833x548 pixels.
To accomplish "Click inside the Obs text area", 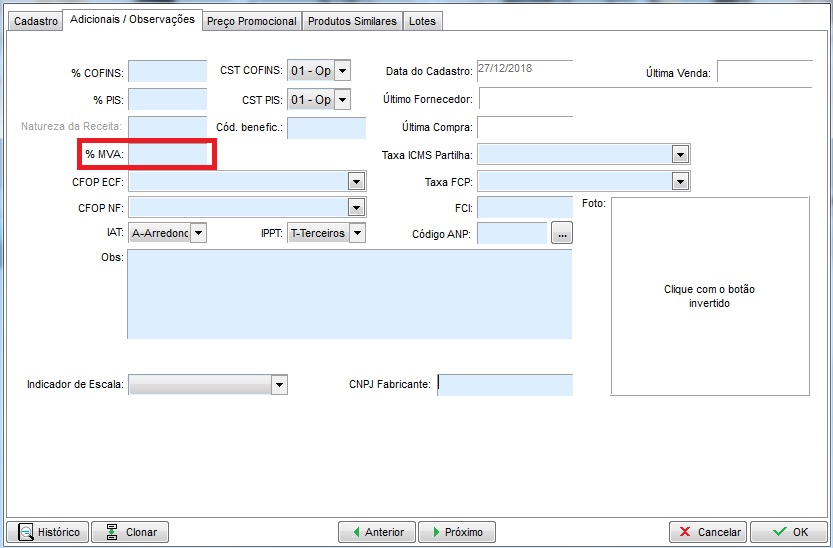I will [x=349, y=294].
